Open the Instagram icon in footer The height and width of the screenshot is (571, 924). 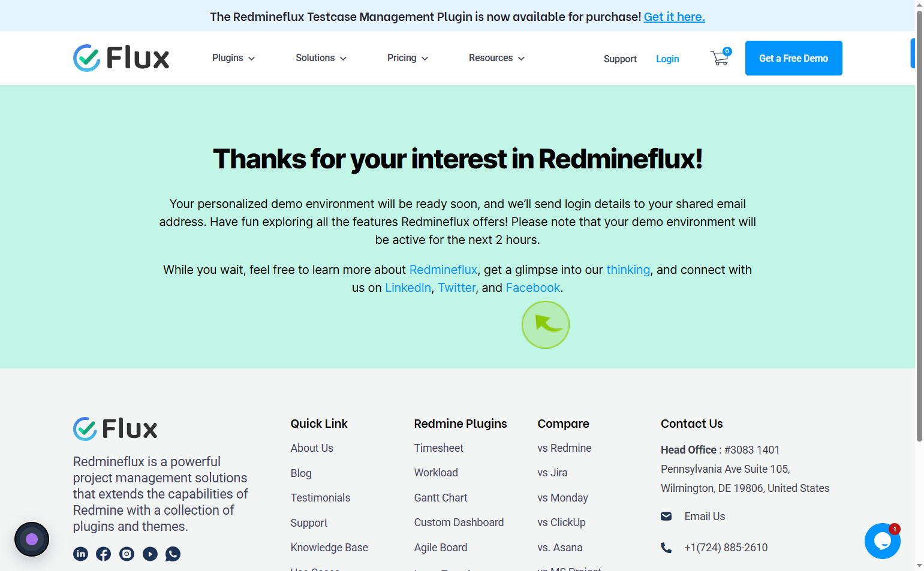coord(127,554)
